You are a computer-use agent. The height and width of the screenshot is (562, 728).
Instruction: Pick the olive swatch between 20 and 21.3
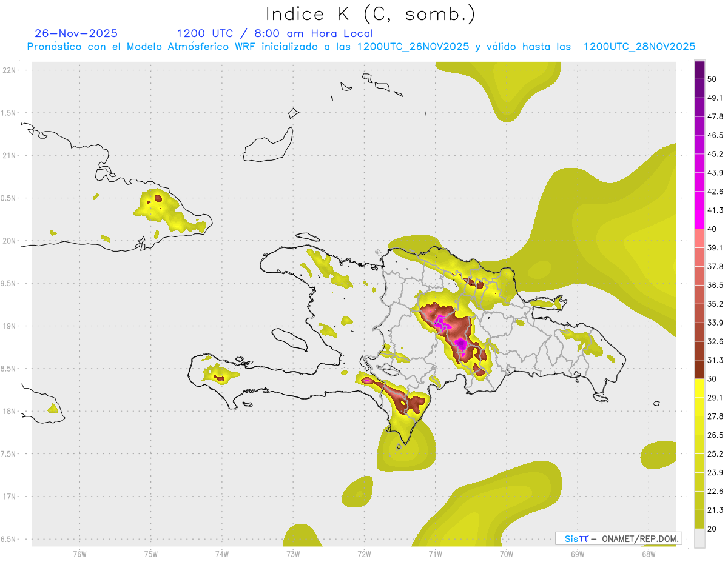[699, 519]
